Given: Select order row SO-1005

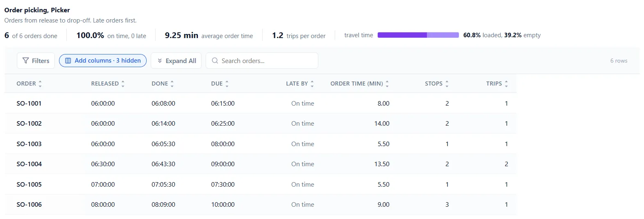Looking at the screenshot, I should pos(261,184).
